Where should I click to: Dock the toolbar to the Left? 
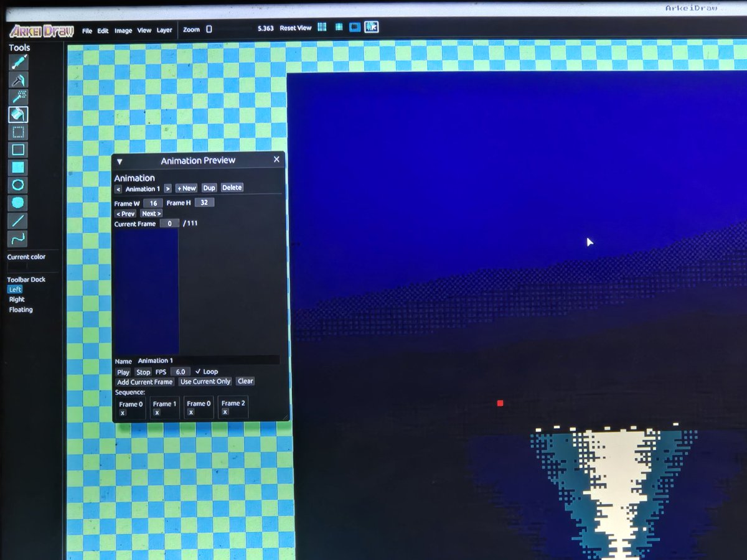pyautogui.click(x=15, y=289)
